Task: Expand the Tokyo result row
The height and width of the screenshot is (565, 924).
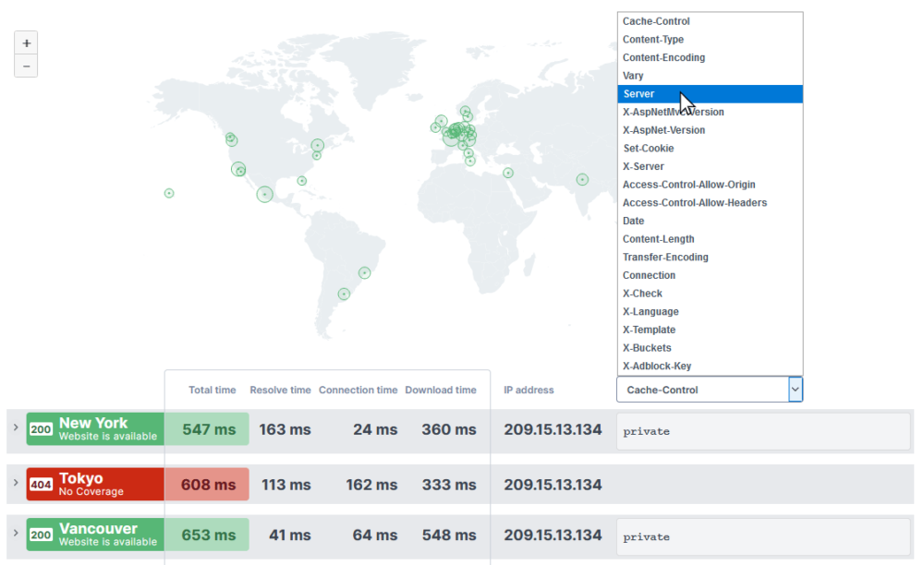Action: point(15,484)
